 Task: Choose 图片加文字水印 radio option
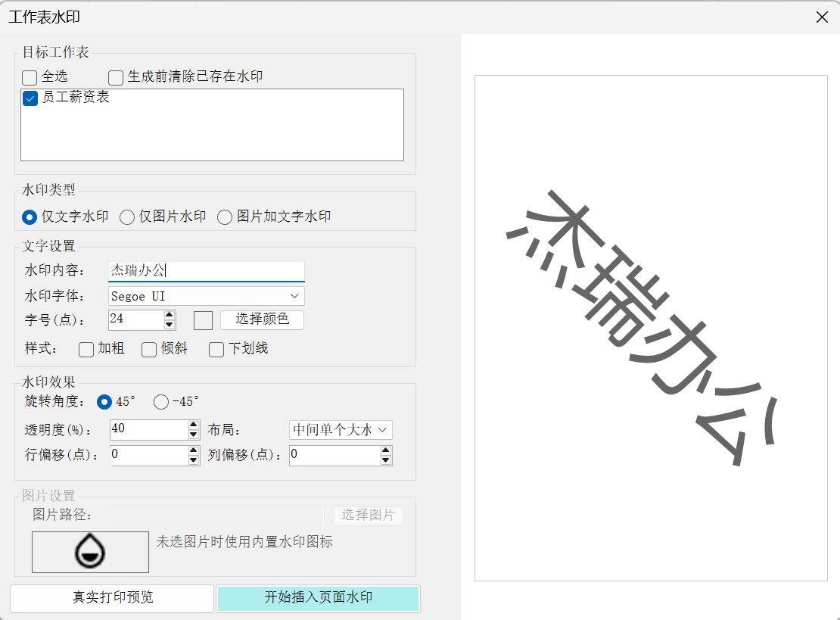(x=225, y=217)
